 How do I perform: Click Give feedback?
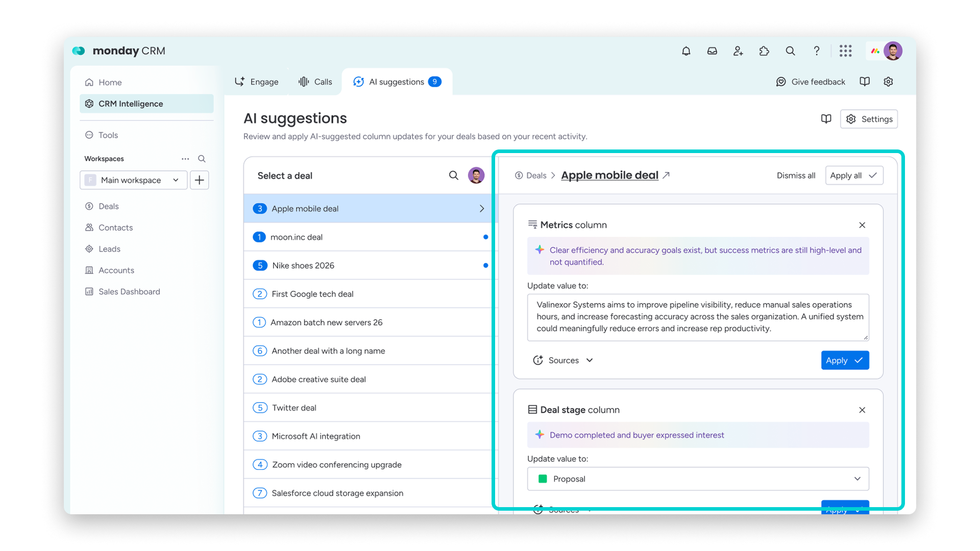[x=811, y=82]
